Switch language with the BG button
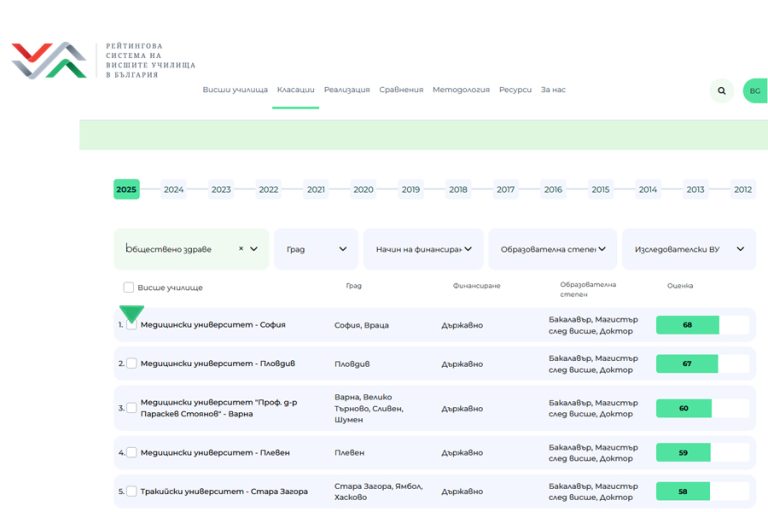The image size is (768, 512). 755,91
